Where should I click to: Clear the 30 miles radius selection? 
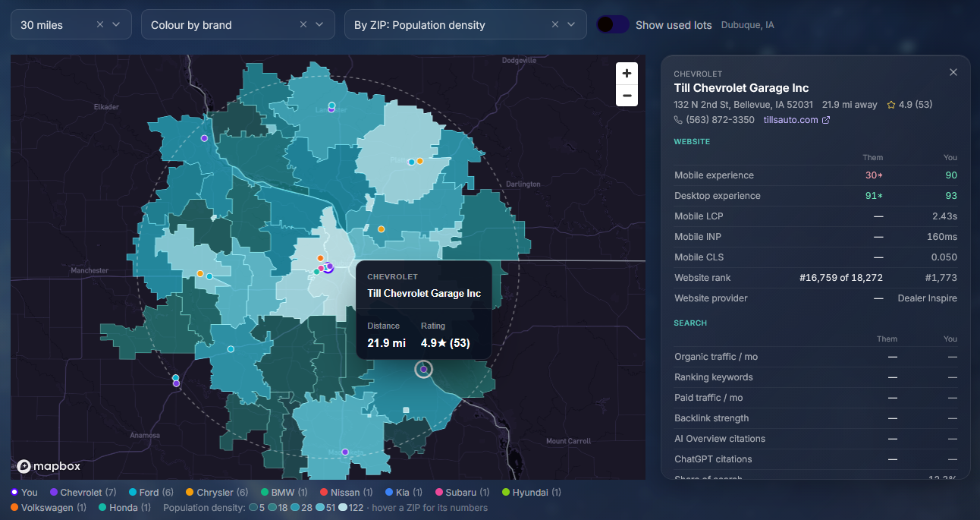click(x=100, y=24)
